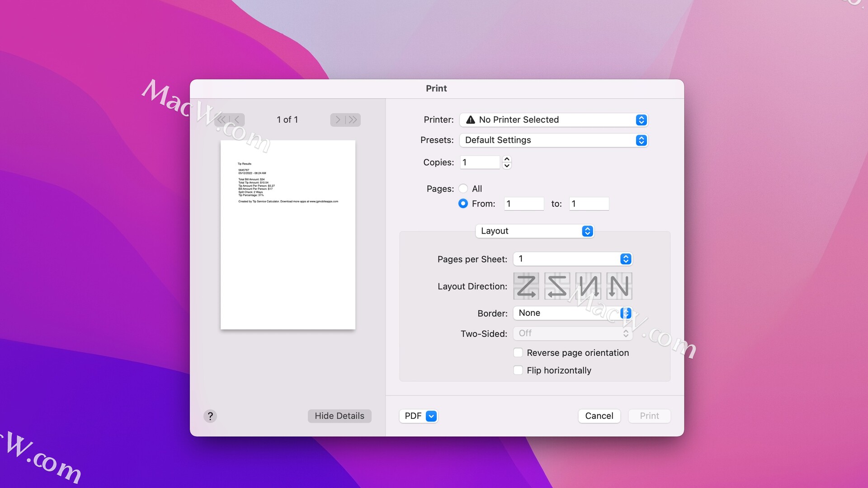Jump to the first preview page
The image size is (868, 488).
(222, 120)
